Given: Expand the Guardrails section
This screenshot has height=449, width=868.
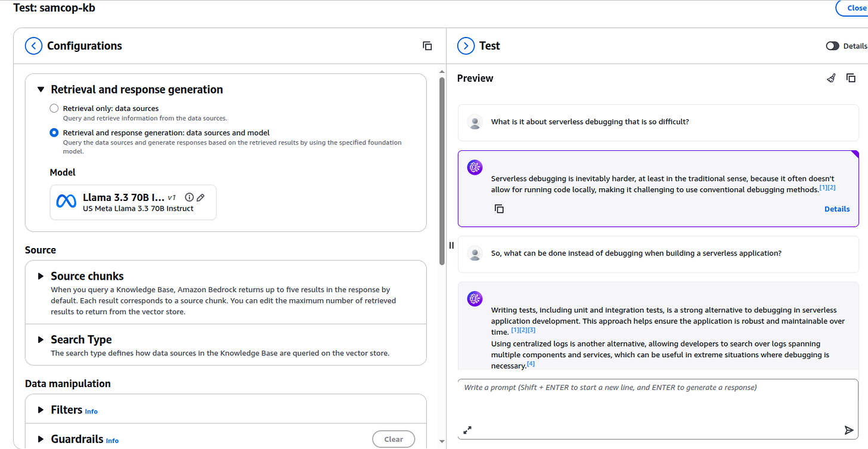Looking at the screenshot, I should (41, 439).
